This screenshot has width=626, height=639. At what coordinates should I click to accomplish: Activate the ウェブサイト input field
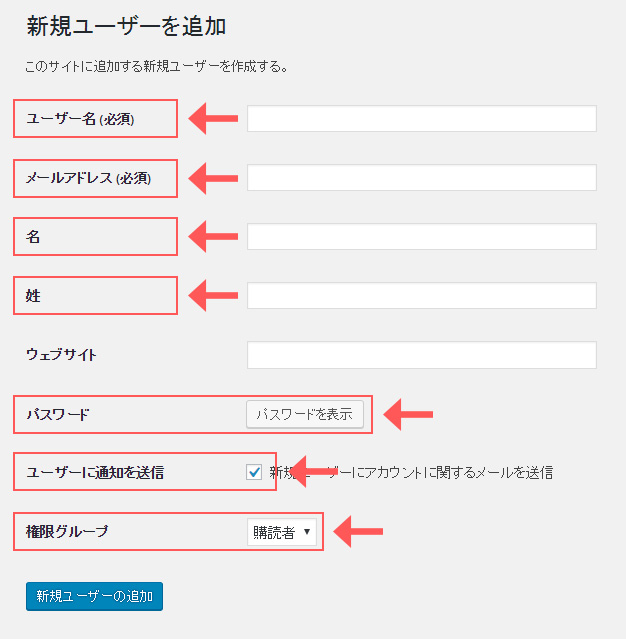(422, 355)
